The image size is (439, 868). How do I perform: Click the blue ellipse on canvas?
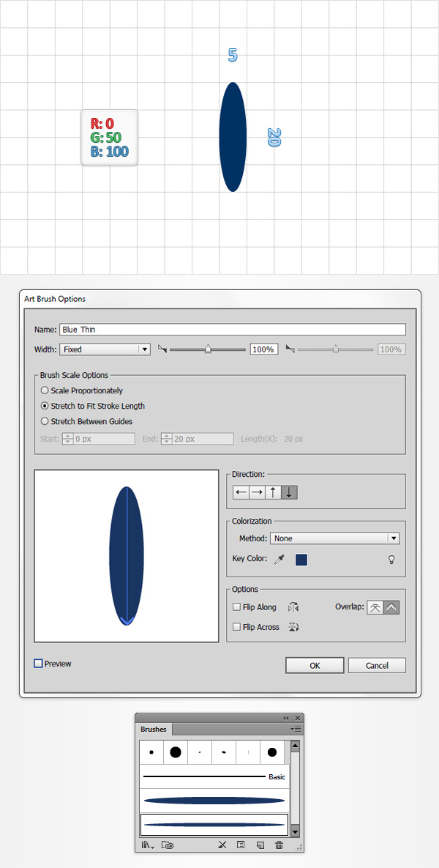point(233,137)
